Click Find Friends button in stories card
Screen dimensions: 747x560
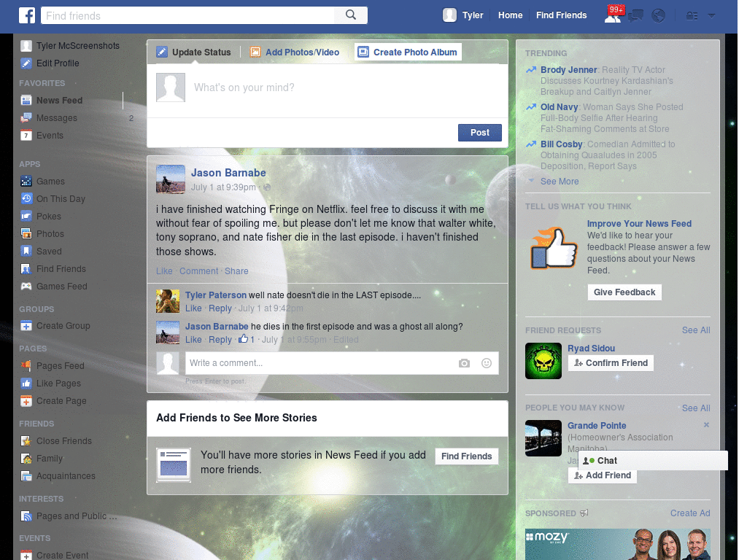click(466, 456)
